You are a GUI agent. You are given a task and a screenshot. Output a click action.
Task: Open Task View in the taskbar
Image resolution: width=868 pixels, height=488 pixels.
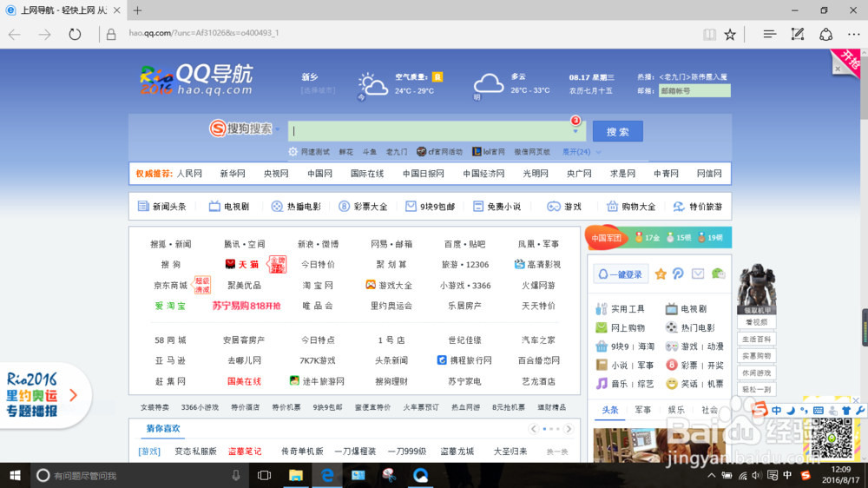point(265,475)
